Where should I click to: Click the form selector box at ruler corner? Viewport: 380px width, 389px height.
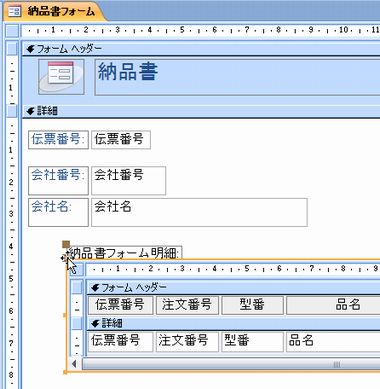click(13, 31)
